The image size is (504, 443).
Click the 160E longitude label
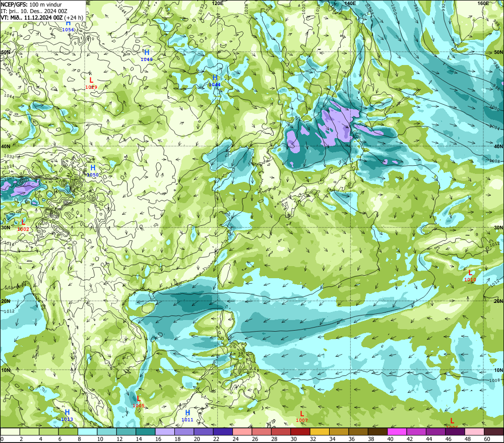[x=483, y=3]
